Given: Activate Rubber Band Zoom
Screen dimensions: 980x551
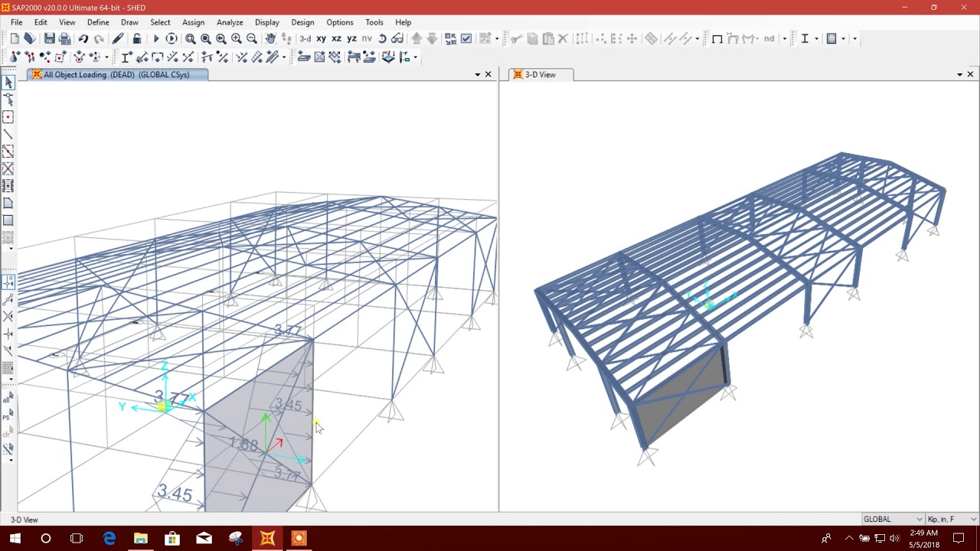Looking at the screenshot, I should [190, 38].
